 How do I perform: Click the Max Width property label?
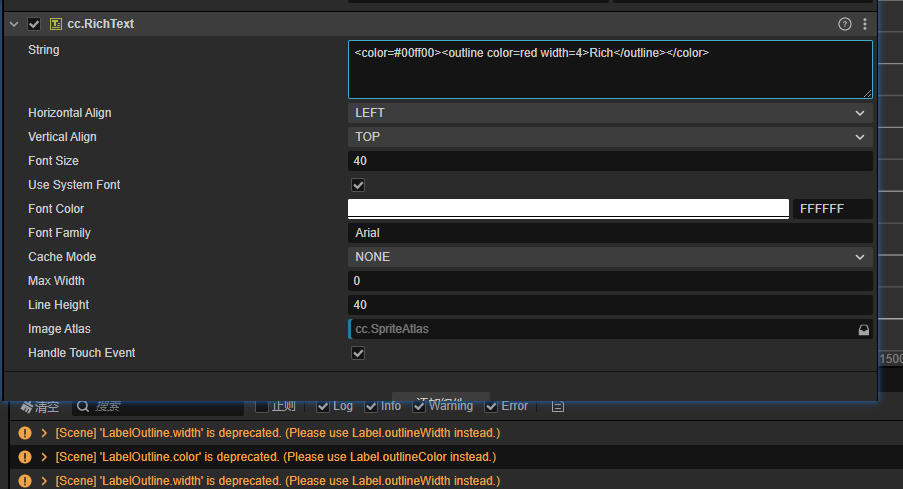[x=56, y=281]
